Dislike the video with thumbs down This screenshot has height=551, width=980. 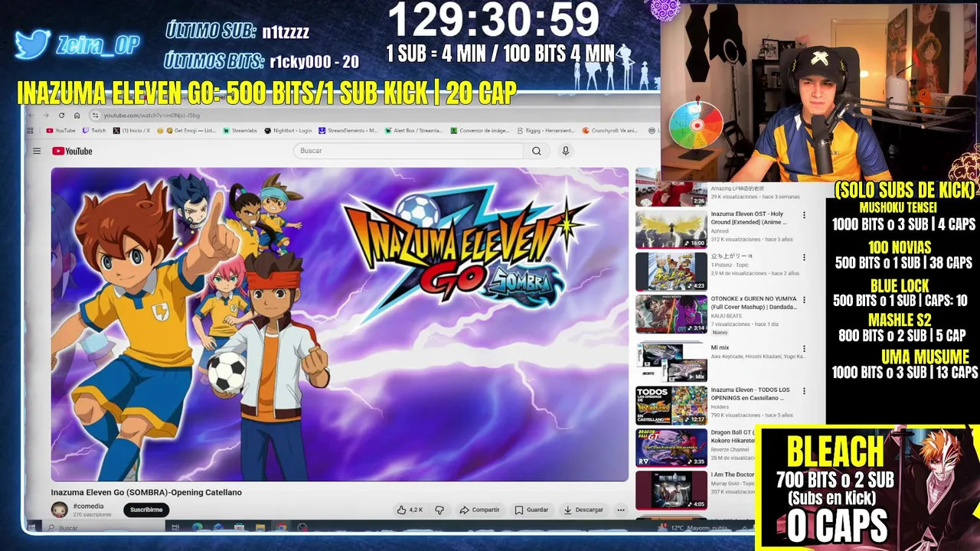[439, 510]
